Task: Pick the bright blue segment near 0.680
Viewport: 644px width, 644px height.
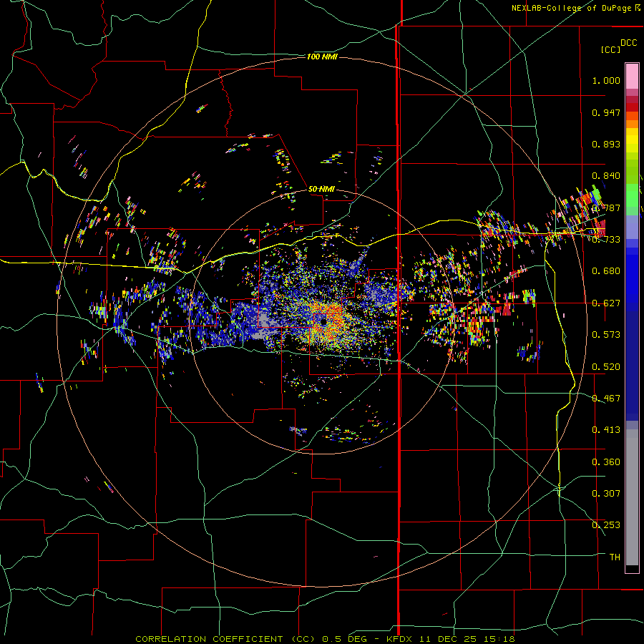Action: coord(632,275)
